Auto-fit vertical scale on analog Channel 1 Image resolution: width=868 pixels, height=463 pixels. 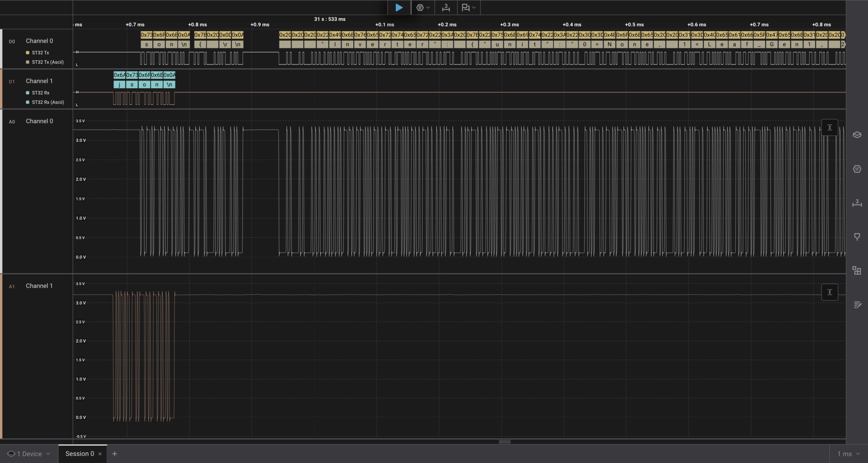pos(829,292)
